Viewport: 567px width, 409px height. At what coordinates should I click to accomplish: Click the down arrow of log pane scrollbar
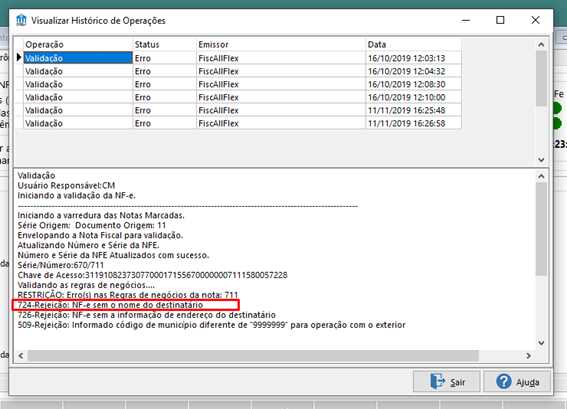[541, 342]
